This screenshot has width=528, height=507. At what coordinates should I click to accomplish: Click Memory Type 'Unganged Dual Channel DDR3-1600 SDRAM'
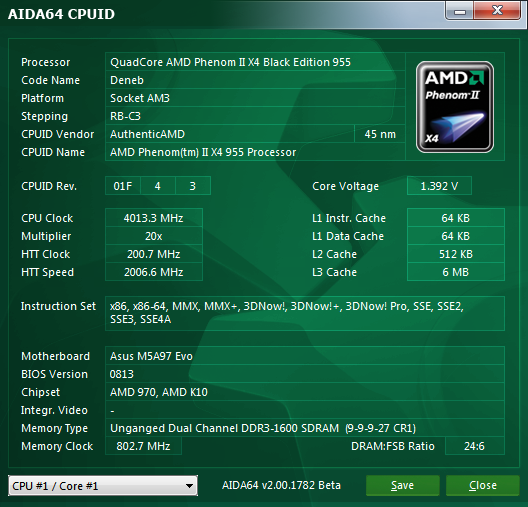coord(224,428)
